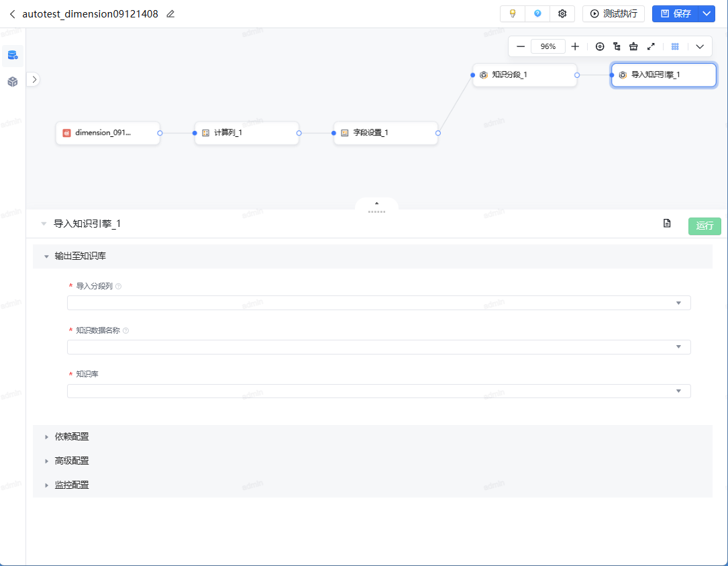Viewport: 728px width, 566px height.
Task: Click the 测试执行 button
Action: (613, 13)
